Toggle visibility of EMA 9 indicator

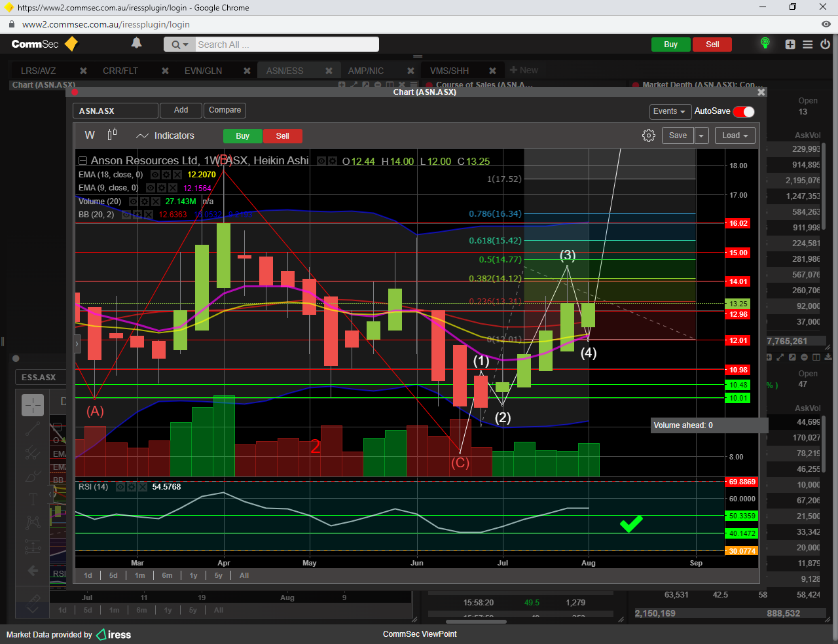[x=151, y=188]
